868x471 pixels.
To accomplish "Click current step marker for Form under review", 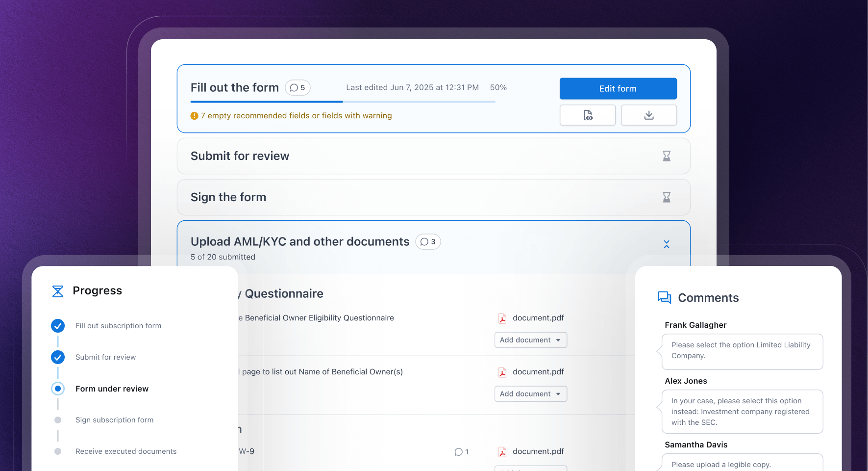I will (x=58, y=389).
